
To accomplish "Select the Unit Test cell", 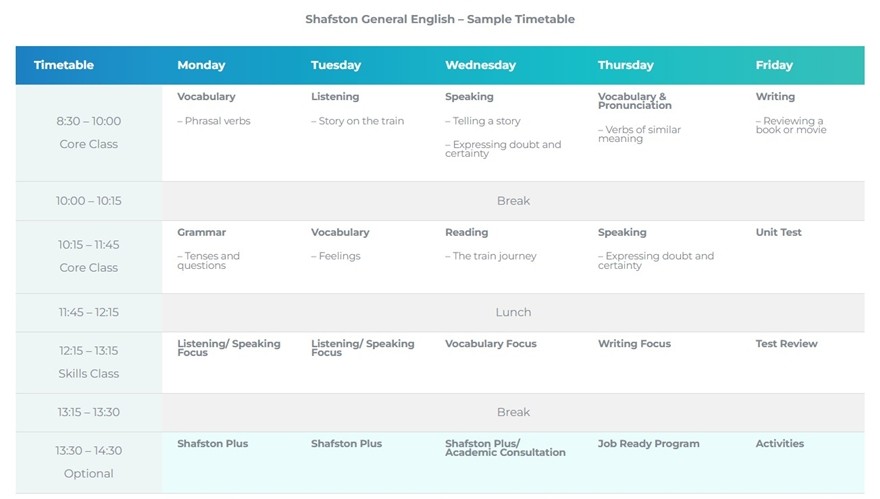I will pyautogui.click(x=778, y=232).
